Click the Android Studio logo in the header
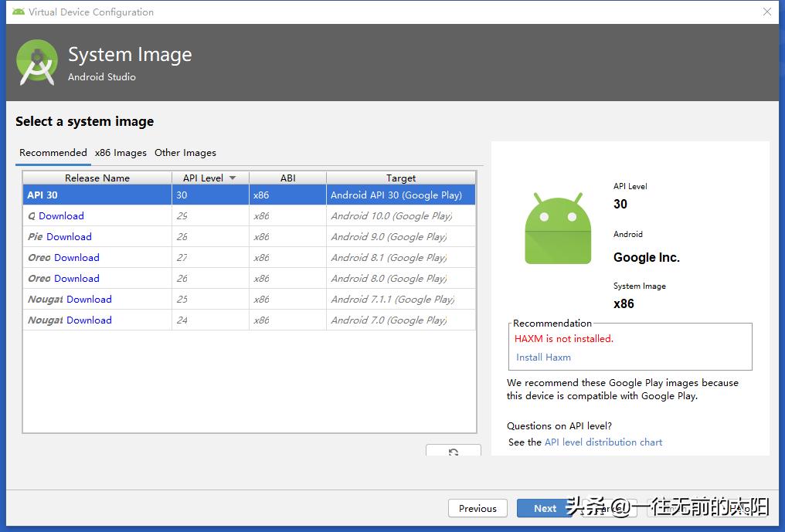 pyautogui.click(x=36, y=62)
